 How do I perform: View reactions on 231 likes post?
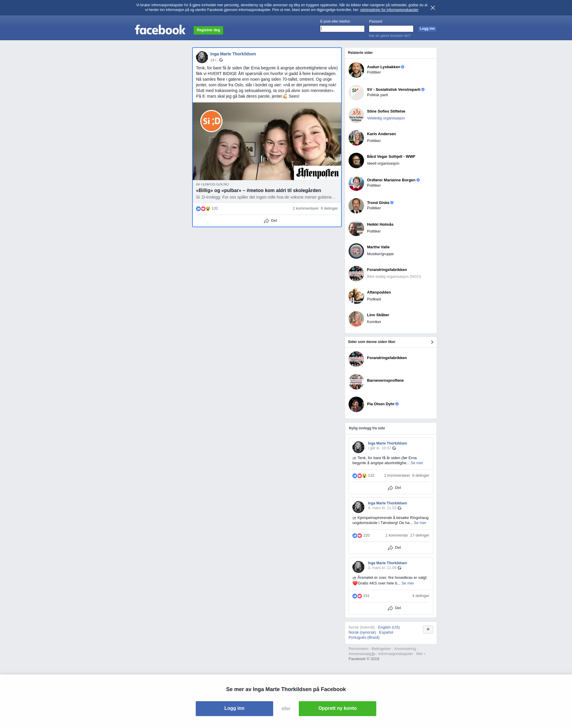(x=361, y=596)
